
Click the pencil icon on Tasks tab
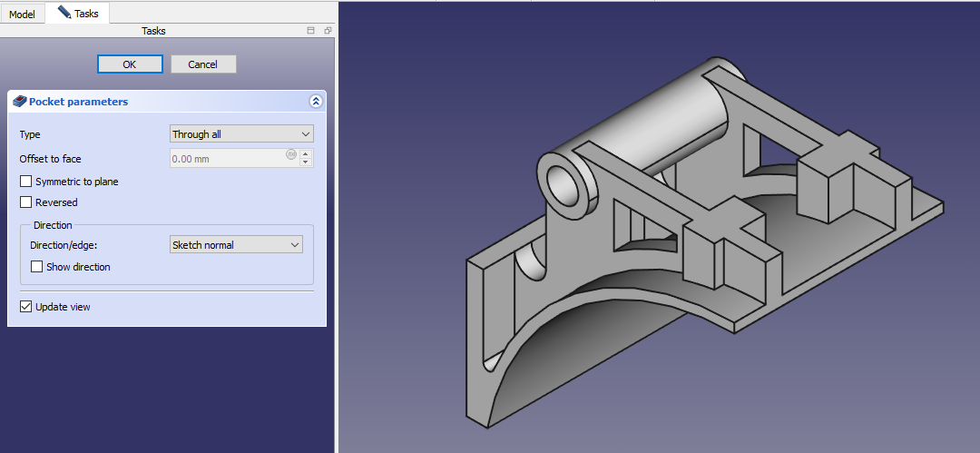coord(64,13)
